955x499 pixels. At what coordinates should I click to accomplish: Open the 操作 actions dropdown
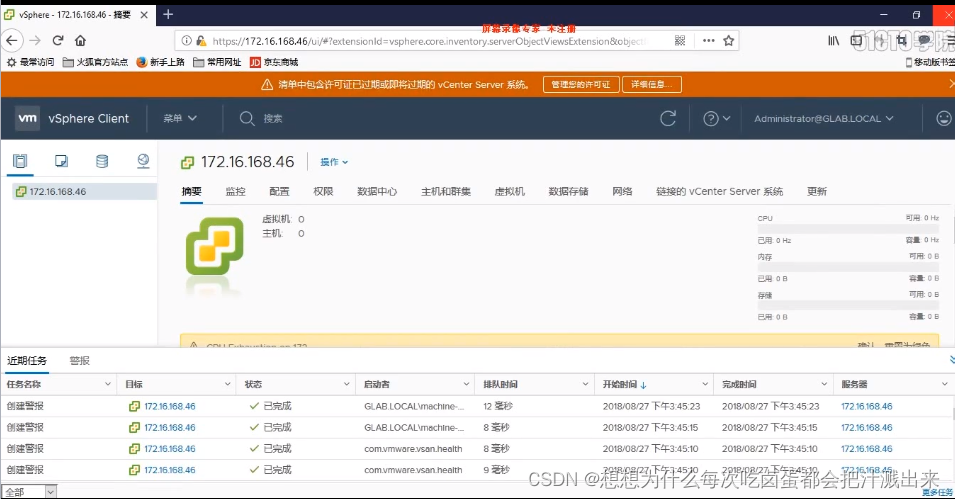[334, 162]
